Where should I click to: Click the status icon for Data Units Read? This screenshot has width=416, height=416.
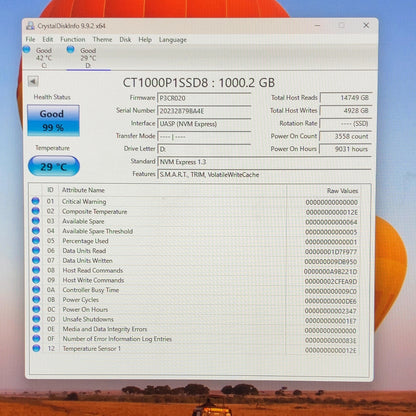pos(36,250)
